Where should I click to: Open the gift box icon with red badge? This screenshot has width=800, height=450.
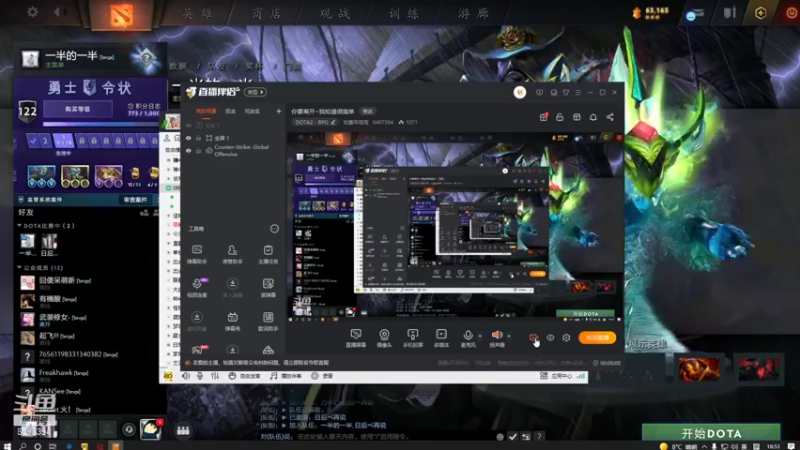(x=543, y=117)
